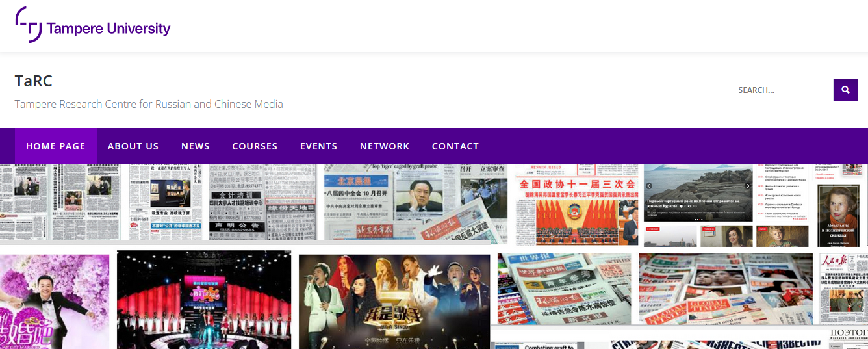Image resolution: width=868 pixels, height=349 pixels.
Task: Click the TaRC site title
Action: click(34, 81)
